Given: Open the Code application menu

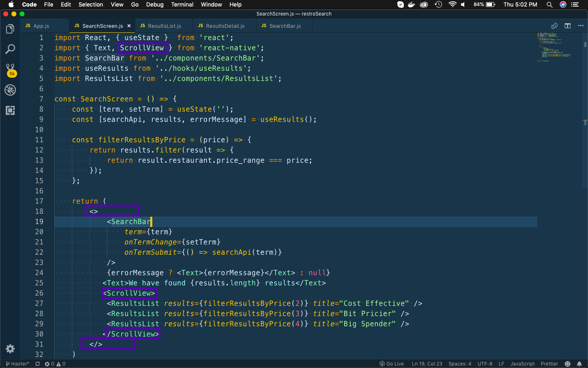Looking at the screenshot, I should tap(29, 4).
